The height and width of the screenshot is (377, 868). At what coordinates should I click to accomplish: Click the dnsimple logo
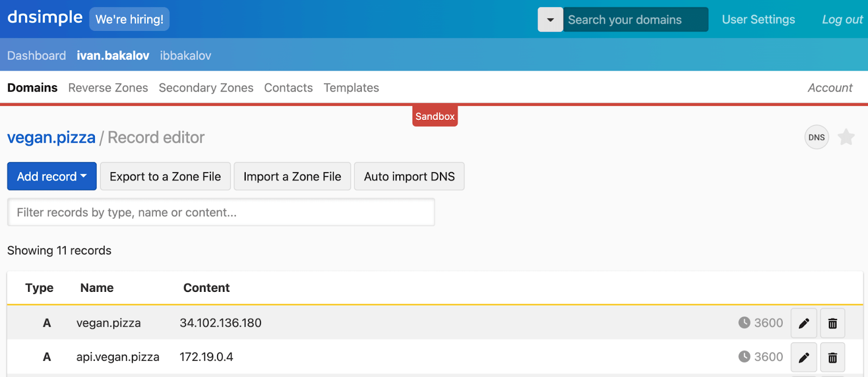45,18
